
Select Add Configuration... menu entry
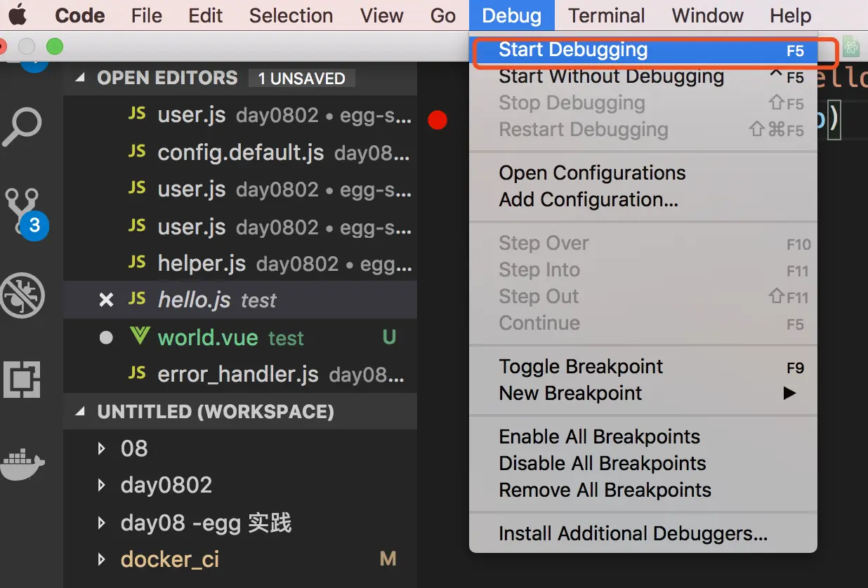[x=643, y=199]
